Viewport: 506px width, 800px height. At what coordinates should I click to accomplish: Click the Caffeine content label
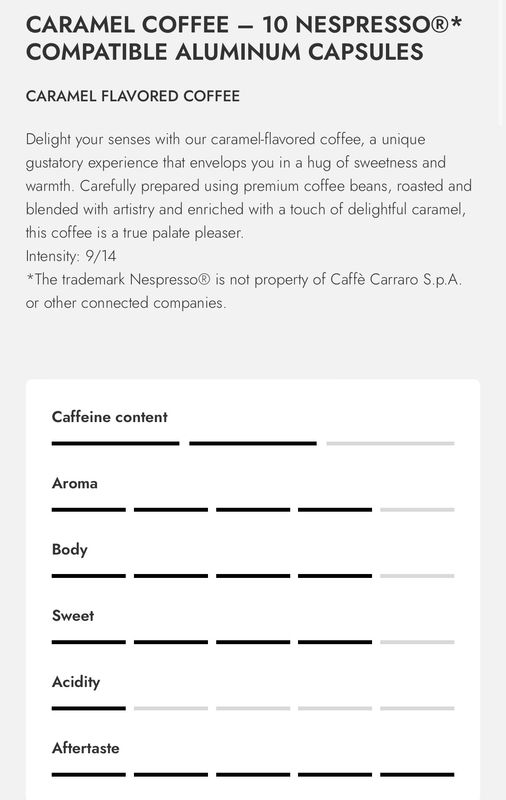110,417
